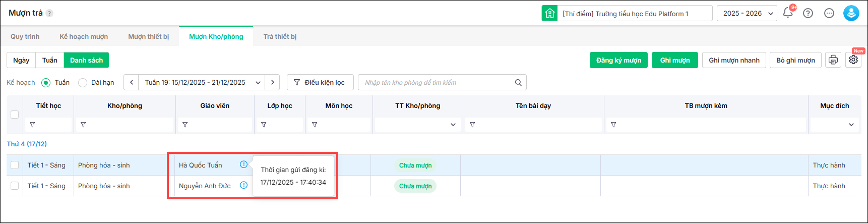Viewport: 868px width, 223px height.
Task: Click the printer icon
Action: pos(833,60)
